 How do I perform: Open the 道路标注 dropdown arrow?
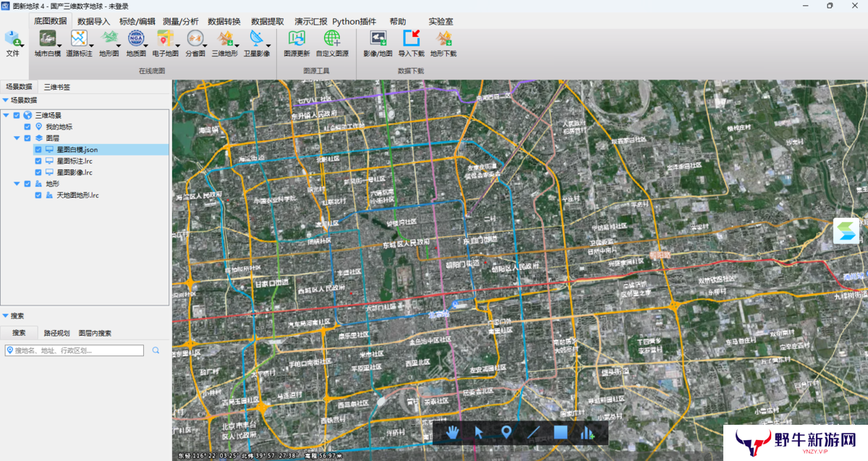pos(92,44)
